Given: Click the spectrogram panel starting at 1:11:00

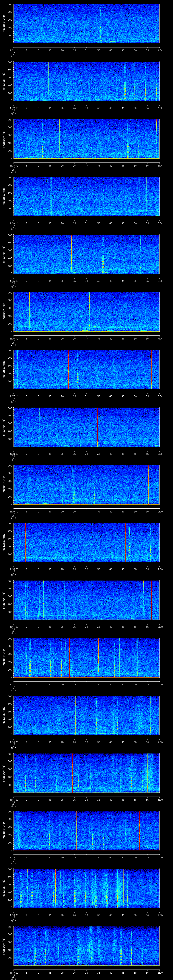Looking at the screenshot, I should click(86, 600).
